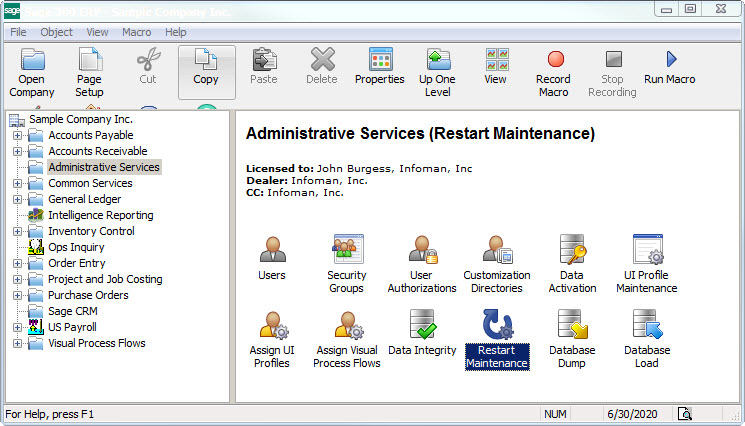Open Customization Directories

(497, 264)
